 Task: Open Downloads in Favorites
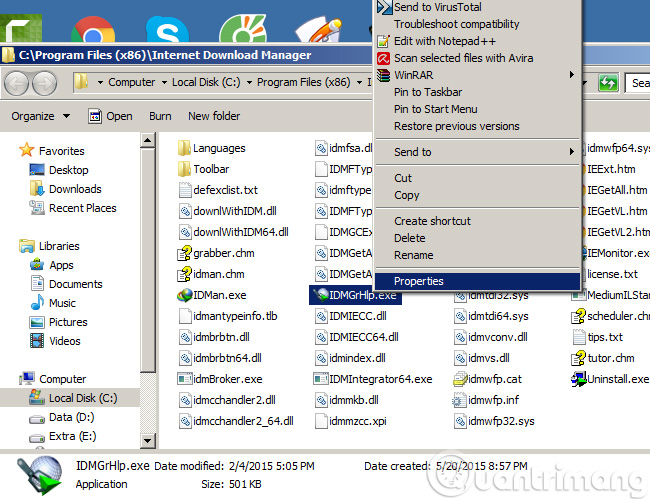(x=65, y=189)
